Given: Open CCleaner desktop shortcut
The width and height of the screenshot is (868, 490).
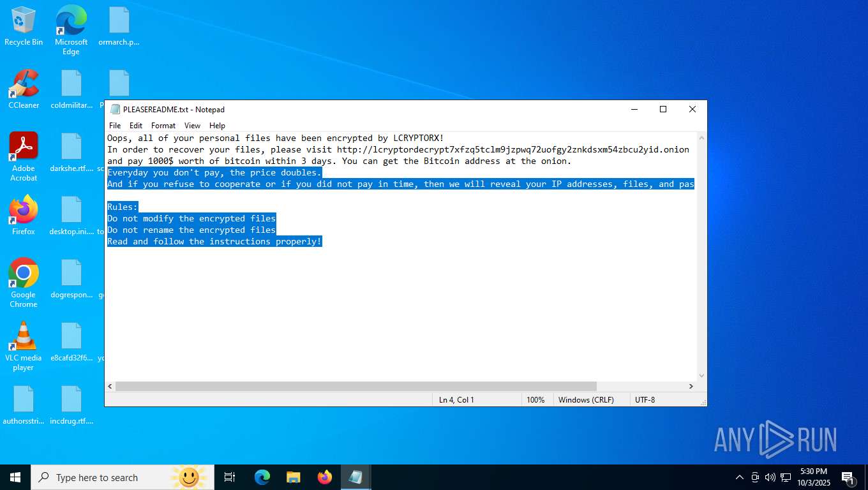Looking at the screenshot, I should (x=24, y=89).
